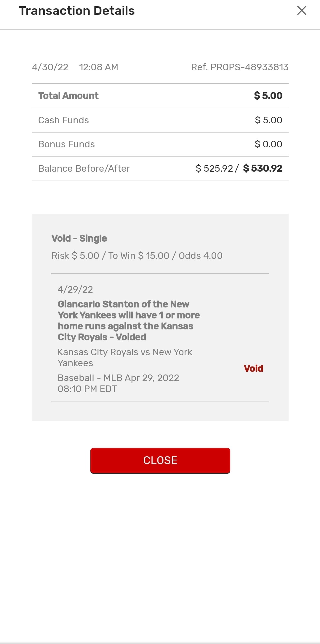The height and width of the screenshot is (644, 320).
Task: Click the red Void status label
Action: [x=253, y=369]
